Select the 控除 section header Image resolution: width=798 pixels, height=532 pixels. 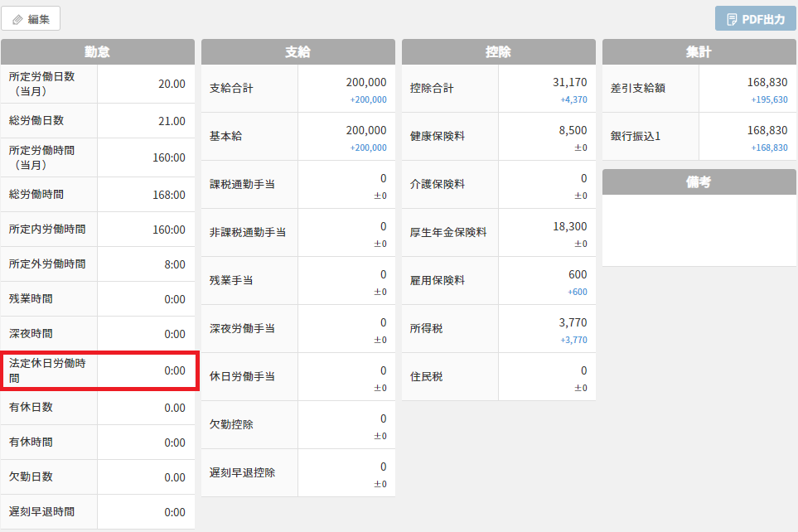click(x=499, y=51)
